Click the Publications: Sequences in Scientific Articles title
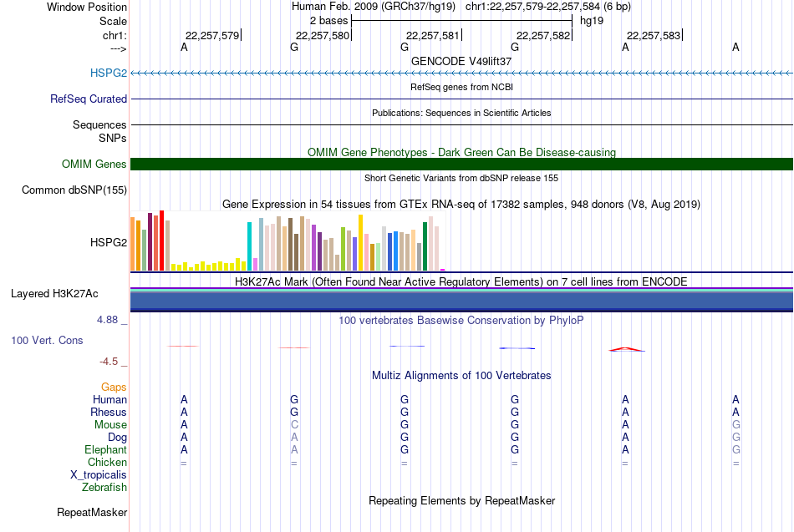 pos(461,113)
